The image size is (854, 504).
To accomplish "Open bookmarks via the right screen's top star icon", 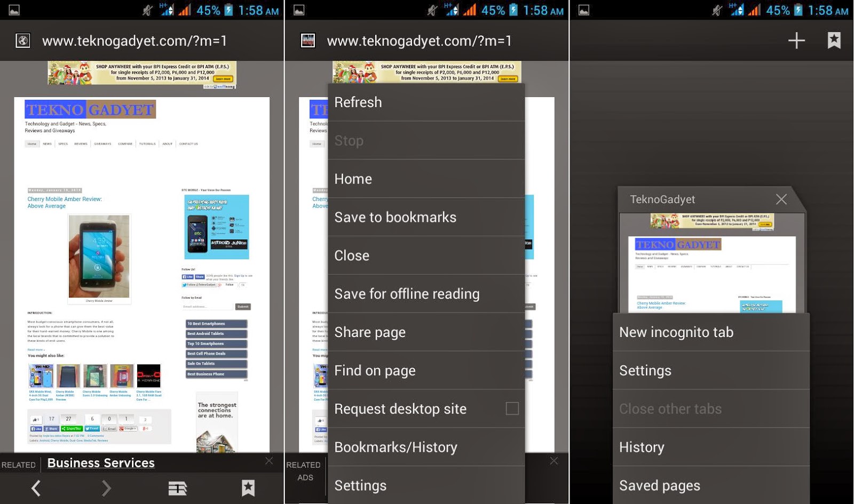I will (834, 41).
